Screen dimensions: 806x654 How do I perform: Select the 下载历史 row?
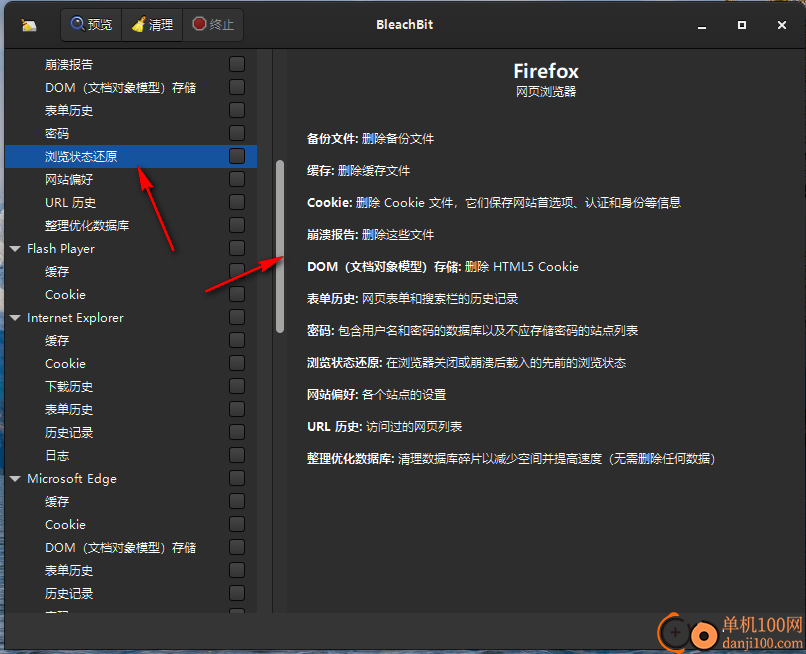[x=131, y=386]
